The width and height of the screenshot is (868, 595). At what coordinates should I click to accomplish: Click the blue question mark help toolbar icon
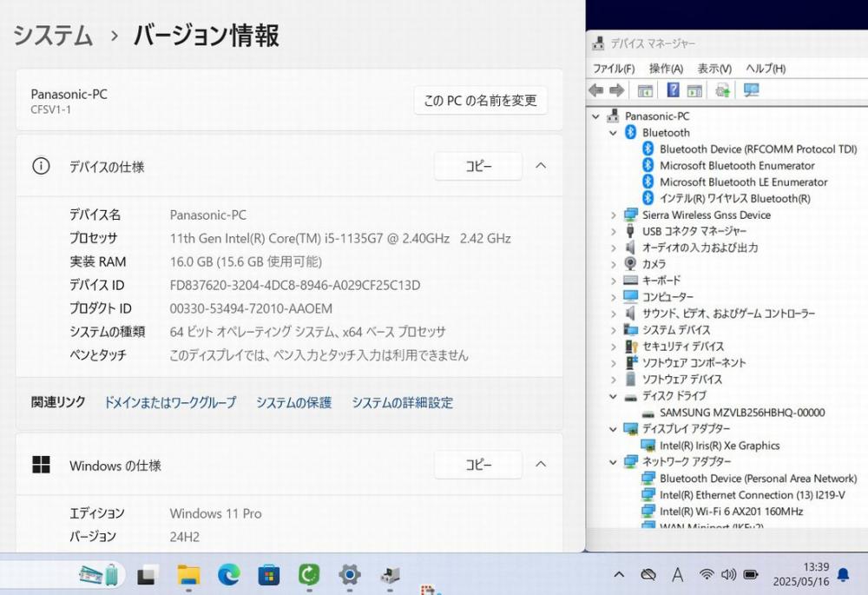673,89
